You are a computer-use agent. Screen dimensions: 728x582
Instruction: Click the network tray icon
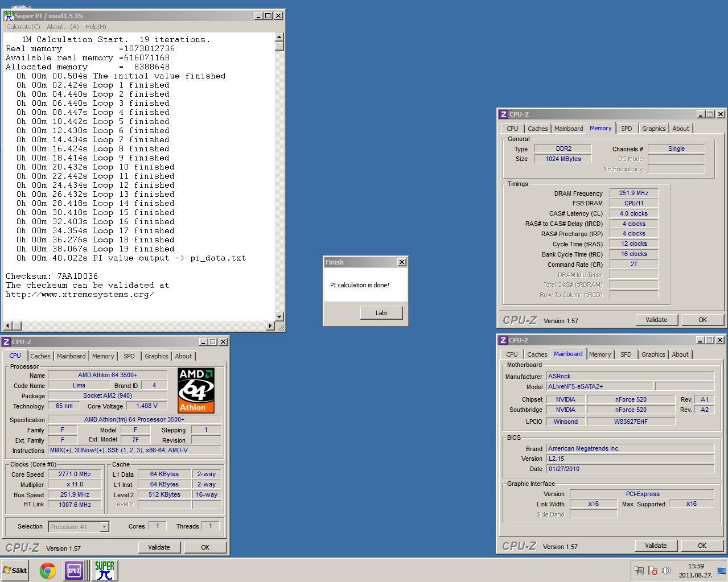(639, 570)
